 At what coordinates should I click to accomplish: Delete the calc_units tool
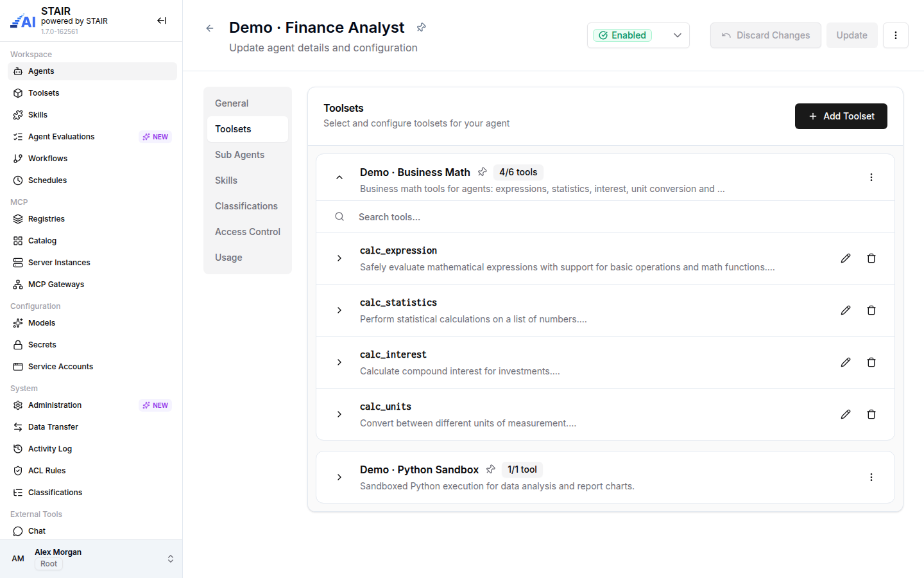point(871,414)
